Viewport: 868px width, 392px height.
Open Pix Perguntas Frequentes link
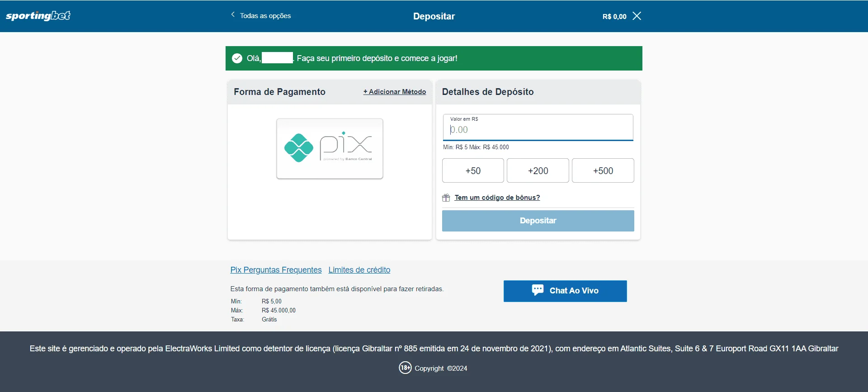[x=276, y=270]
